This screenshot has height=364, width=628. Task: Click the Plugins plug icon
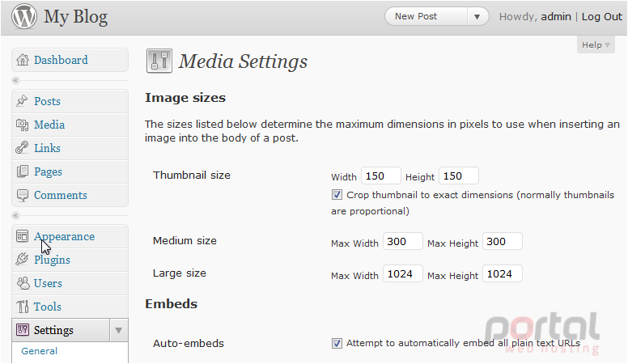(x=22, y=260)
